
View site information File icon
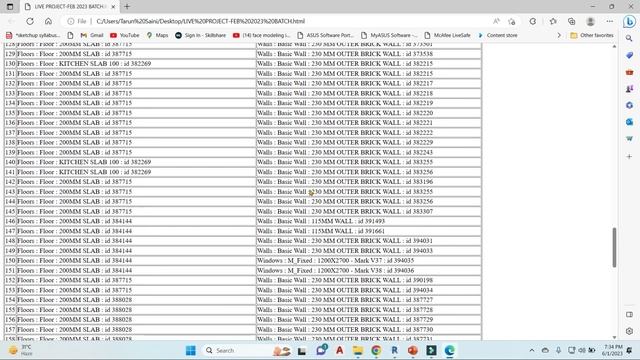pyautogui.click(x=77, y=21)
